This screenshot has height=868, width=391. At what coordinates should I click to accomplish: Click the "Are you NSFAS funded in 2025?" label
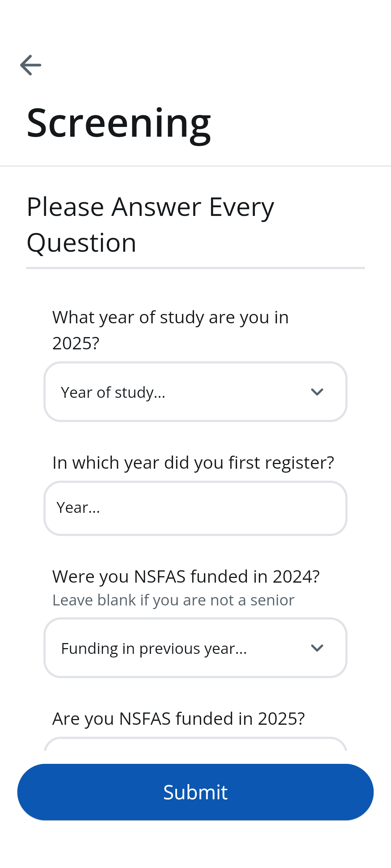click(x=178, y=719)
